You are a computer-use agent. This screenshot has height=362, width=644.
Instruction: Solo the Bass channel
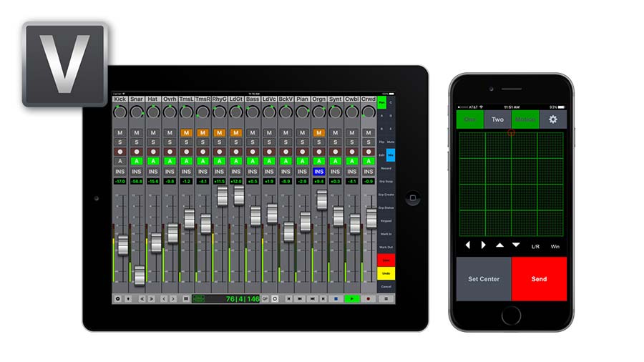(252, 142)
